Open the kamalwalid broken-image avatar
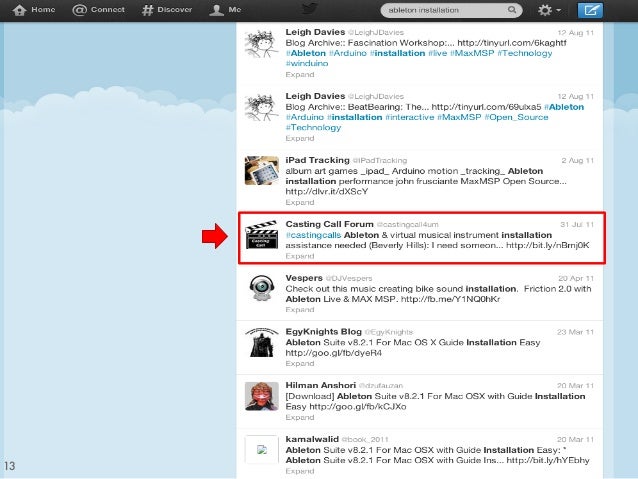This screenshot has width=638, height=479. 262,450
